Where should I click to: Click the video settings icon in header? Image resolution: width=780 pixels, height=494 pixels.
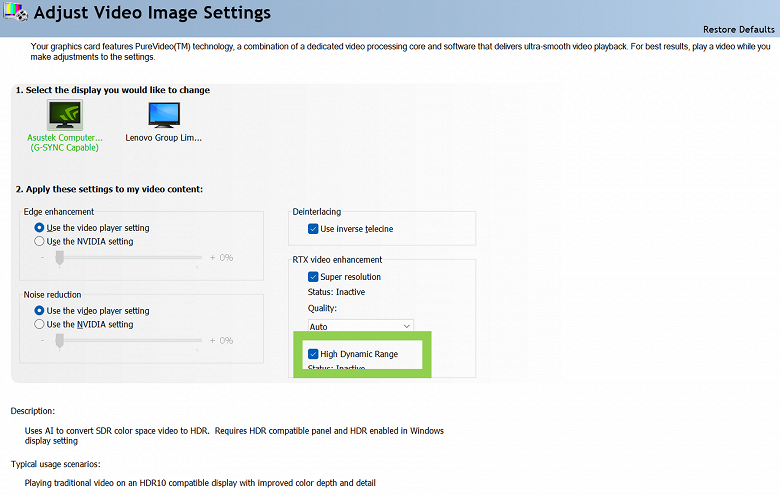pyautogui.click(x=14, y=14)
